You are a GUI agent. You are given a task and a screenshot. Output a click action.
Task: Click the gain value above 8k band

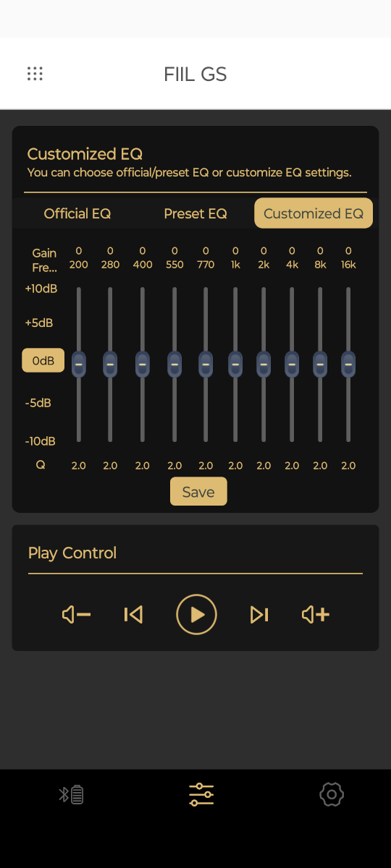click(320, 251)
